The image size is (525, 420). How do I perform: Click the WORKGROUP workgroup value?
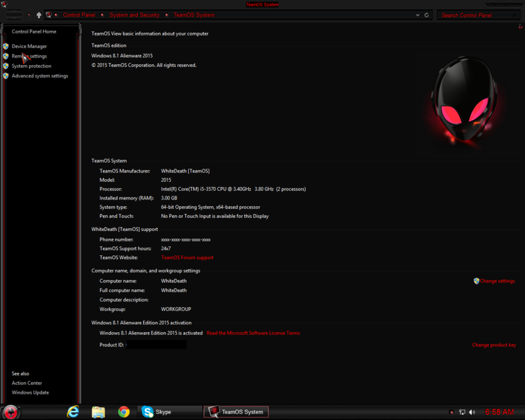[176, 309]
